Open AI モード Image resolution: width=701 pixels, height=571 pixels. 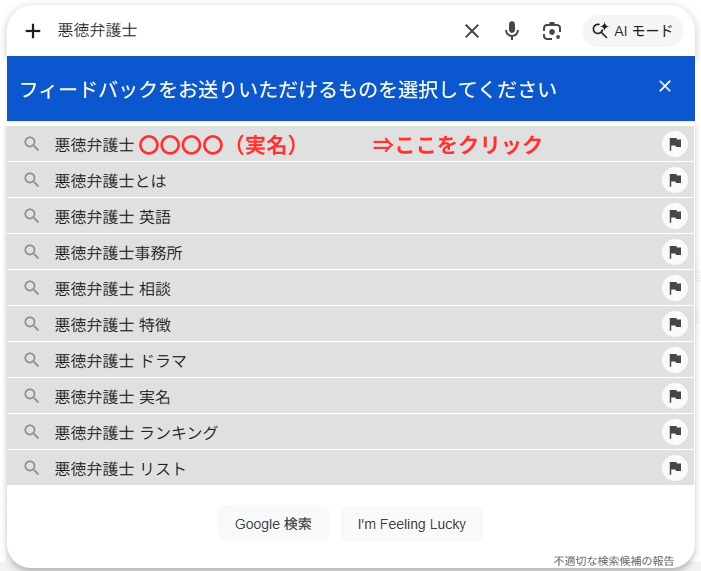tap(632, 31)
